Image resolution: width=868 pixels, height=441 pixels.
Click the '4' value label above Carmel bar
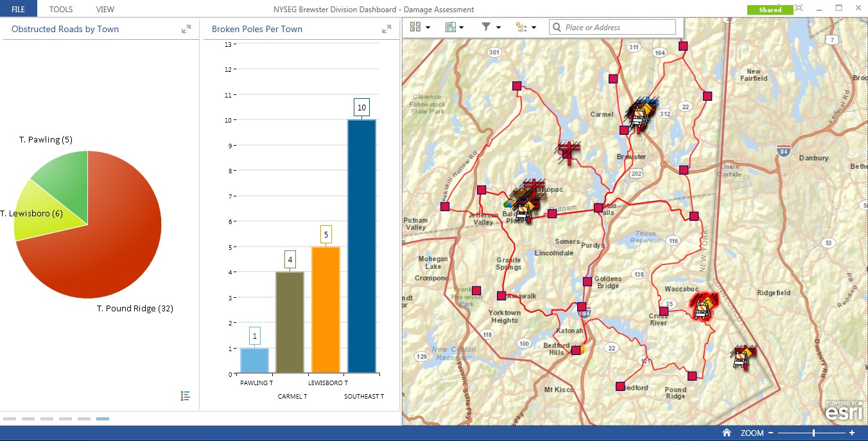pos(290,260)
